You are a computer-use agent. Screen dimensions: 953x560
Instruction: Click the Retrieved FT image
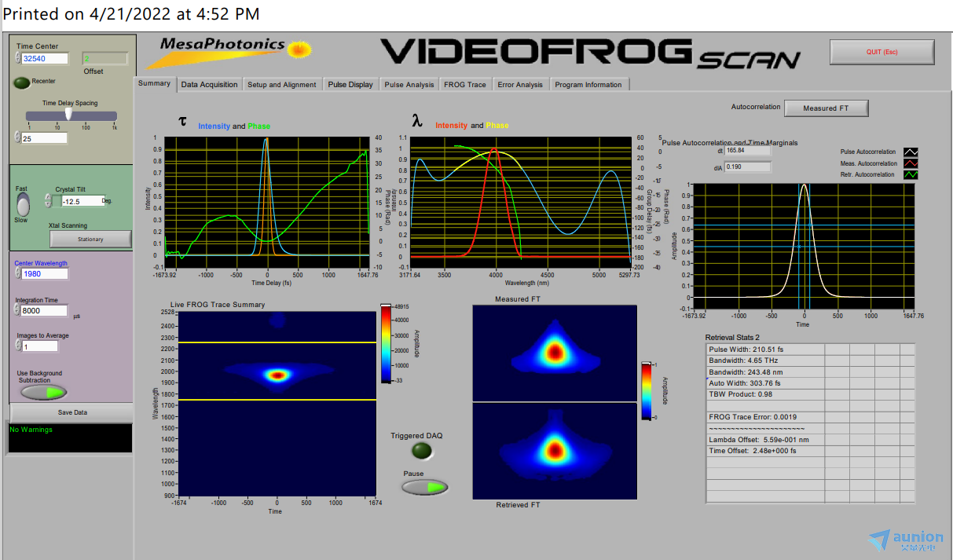point(555,451)
